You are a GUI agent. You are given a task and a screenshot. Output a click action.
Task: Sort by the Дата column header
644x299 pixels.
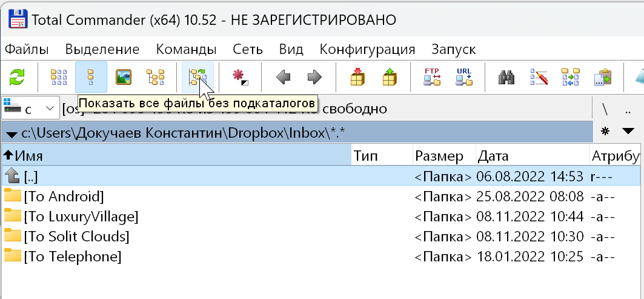click(x=533, y=155)
